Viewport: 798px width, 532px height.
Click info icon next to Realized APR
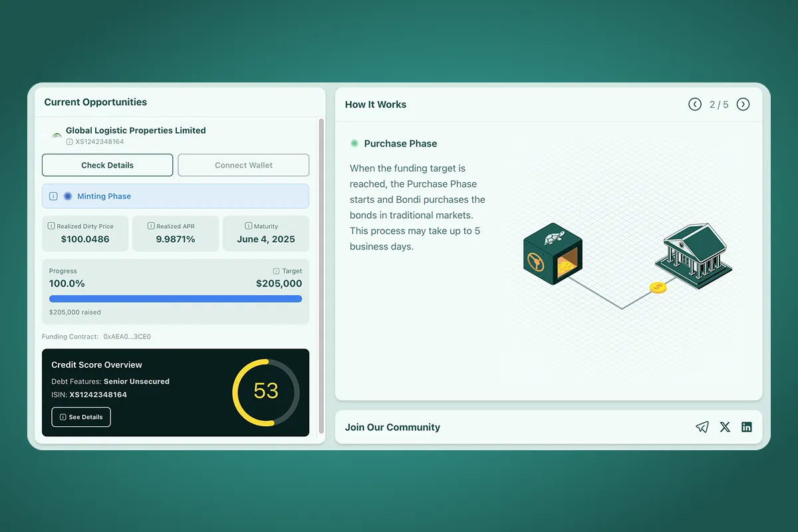tap(151, 226)
